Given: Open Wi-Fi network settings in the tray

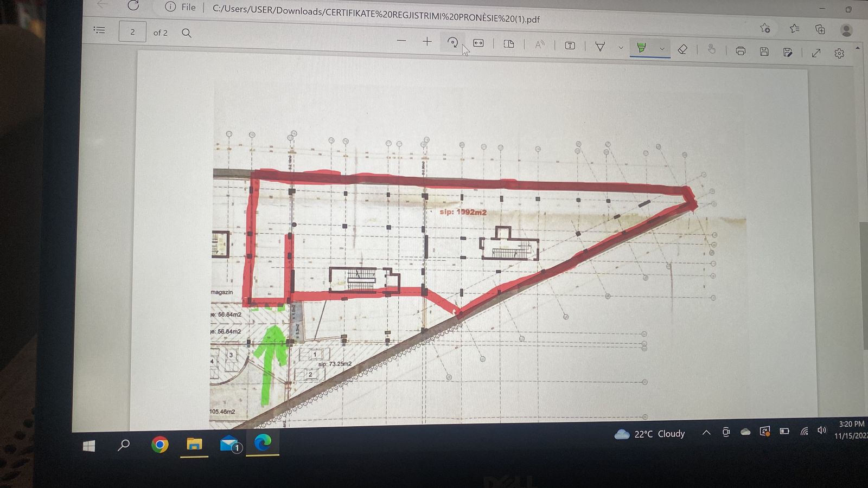Looking at the screenshot, I should point(804,431).
